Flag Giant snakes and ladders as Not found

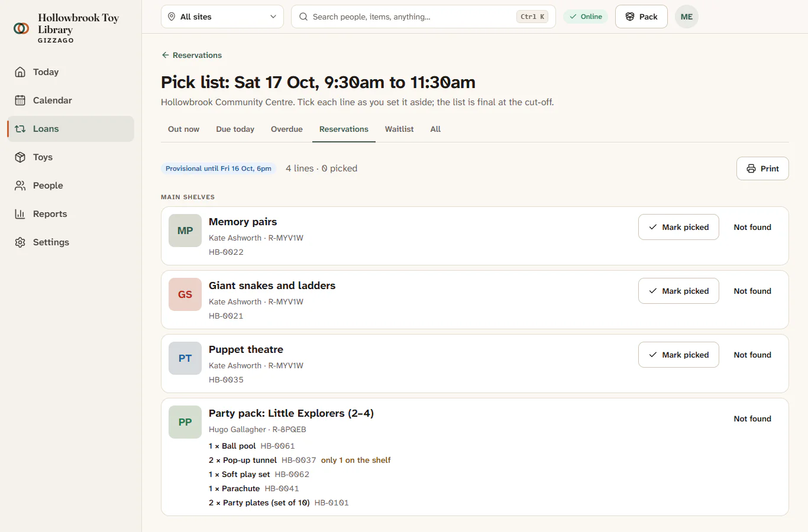(752, 291)
